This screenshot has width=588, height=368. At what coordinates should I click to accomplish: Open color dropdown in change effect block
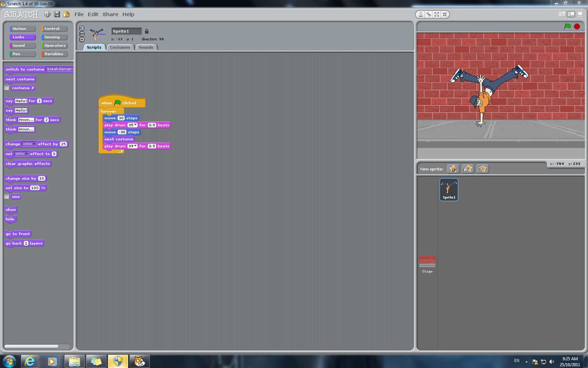pos(29,144)
